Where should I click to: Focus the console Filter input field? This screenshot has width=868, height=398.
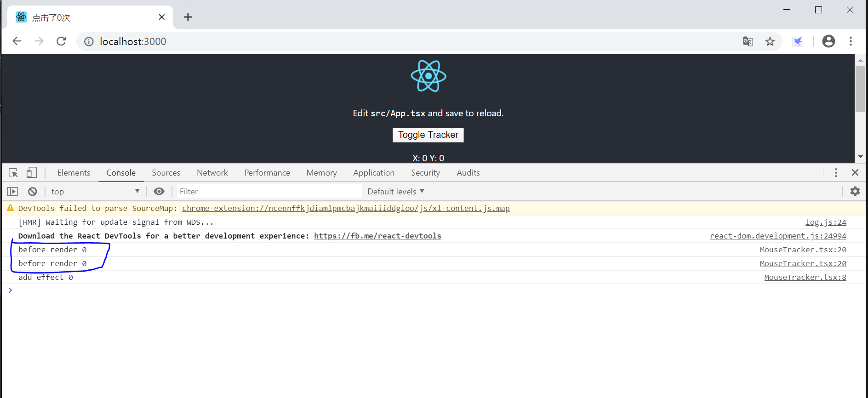click(x=269, y=192)
